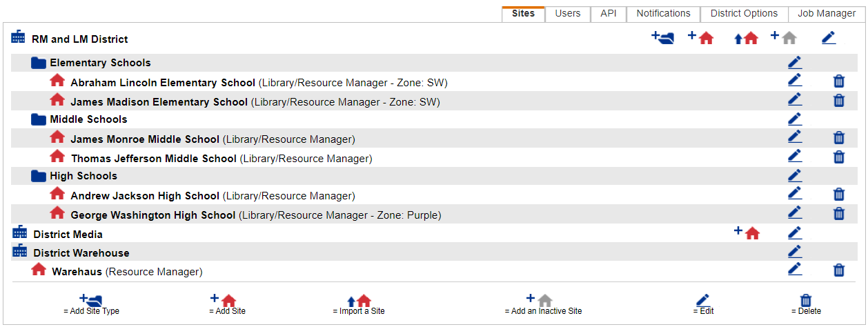Select the Notifications tab
The width and height of the screenshot is (868, 327).
(x=663, y=13)
